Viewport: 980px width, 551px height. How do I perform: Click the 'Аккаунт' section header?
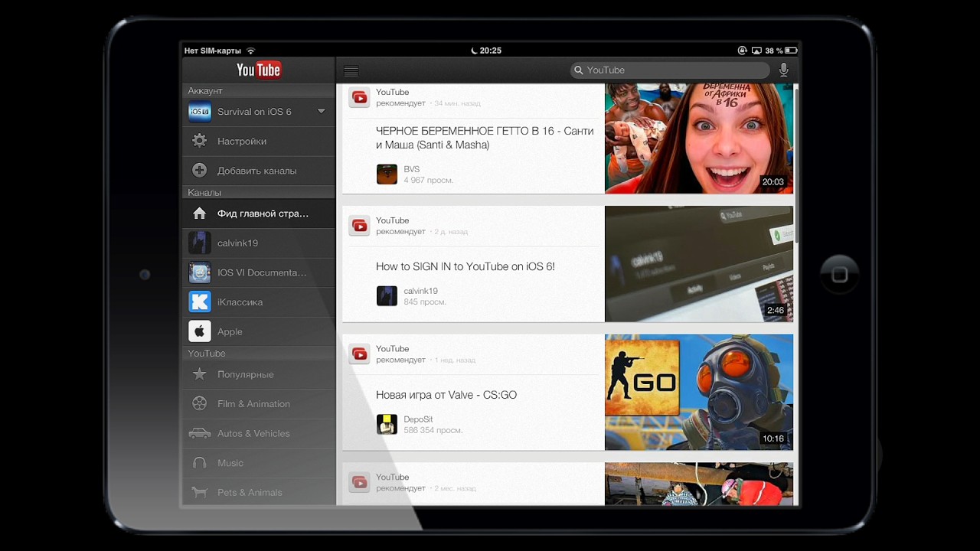[259, 90]
